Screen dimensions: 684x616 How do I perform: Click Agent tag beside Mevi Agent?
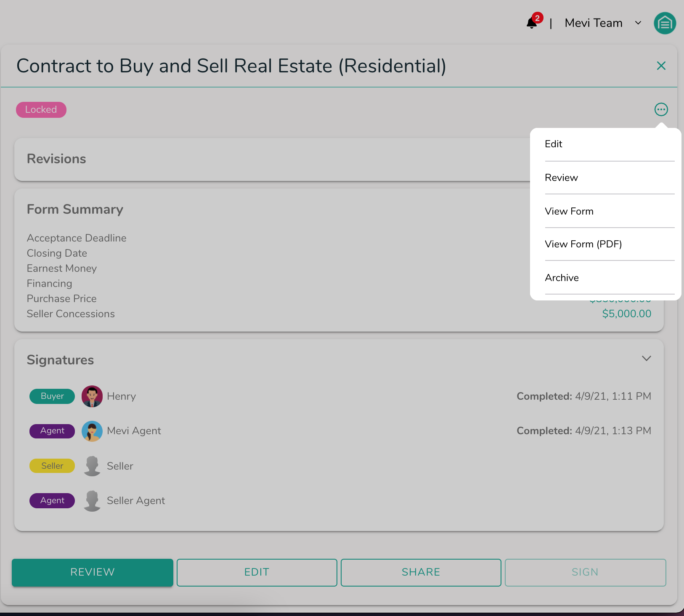pyautogui.click(x=52, y=431)
